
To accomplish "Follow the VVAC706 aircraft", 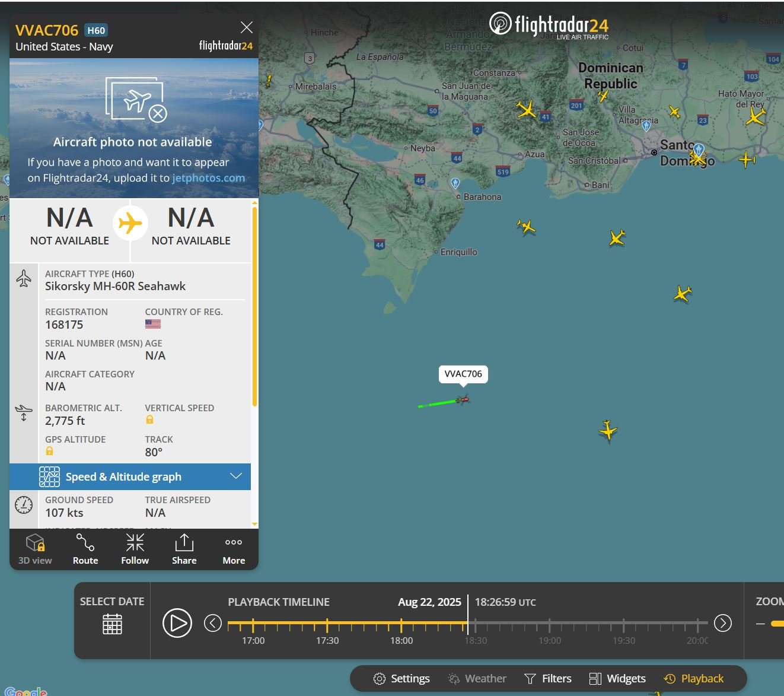I will [x=135, y=549].
